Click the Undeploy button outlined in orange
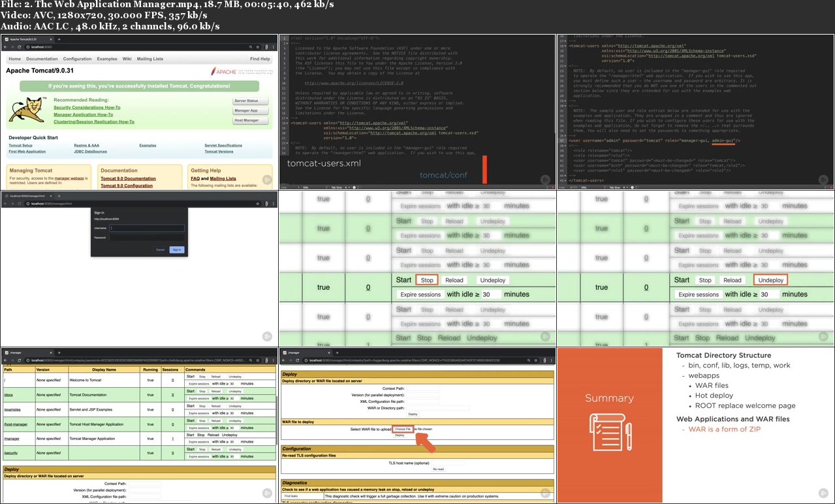The image size is (835, 504). pos(770,280)
